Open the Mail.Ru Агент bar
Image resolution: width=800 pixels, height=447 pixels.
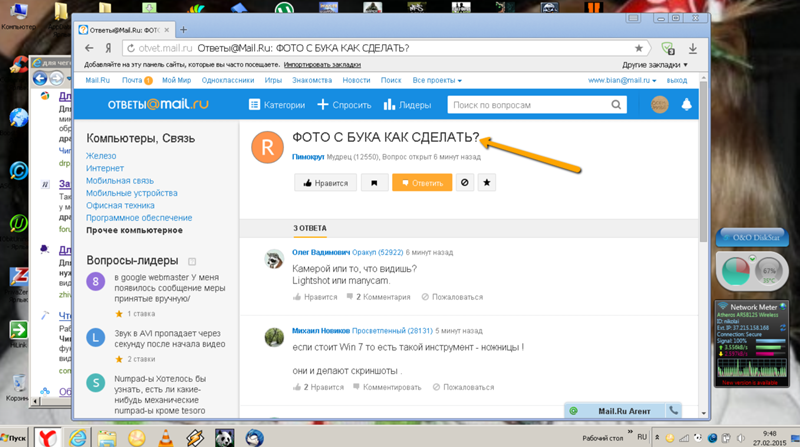pos(623,411)
